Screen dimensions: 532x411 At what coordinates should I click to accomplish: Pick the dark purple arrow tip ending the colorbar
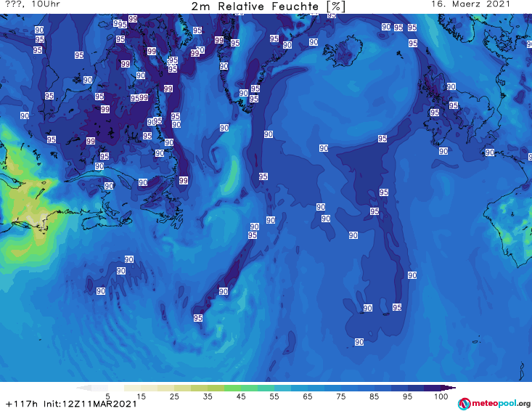click(x=450, y=388)
